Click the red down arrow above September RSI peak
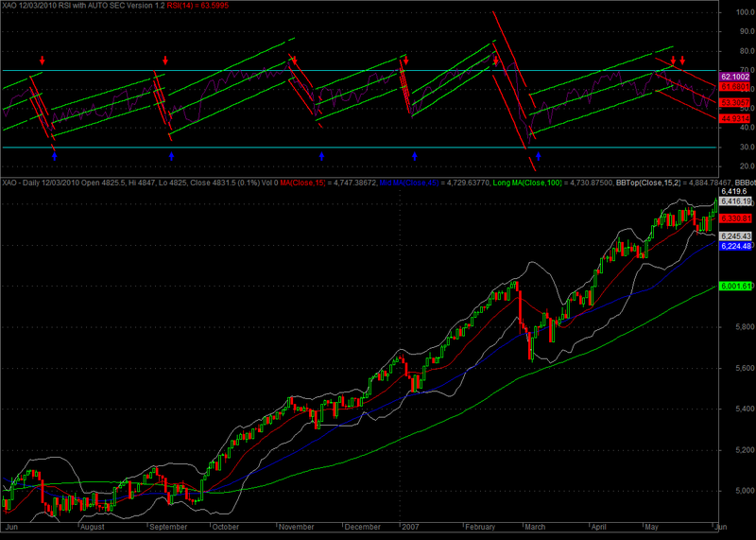The image size is (756, 540). click(x=165, y=61)
